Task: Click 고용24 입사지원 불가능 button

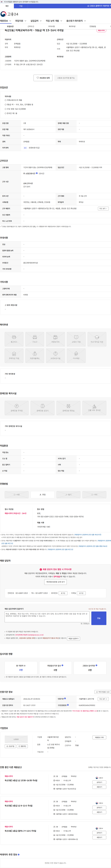Action: (x=66, y=78)
